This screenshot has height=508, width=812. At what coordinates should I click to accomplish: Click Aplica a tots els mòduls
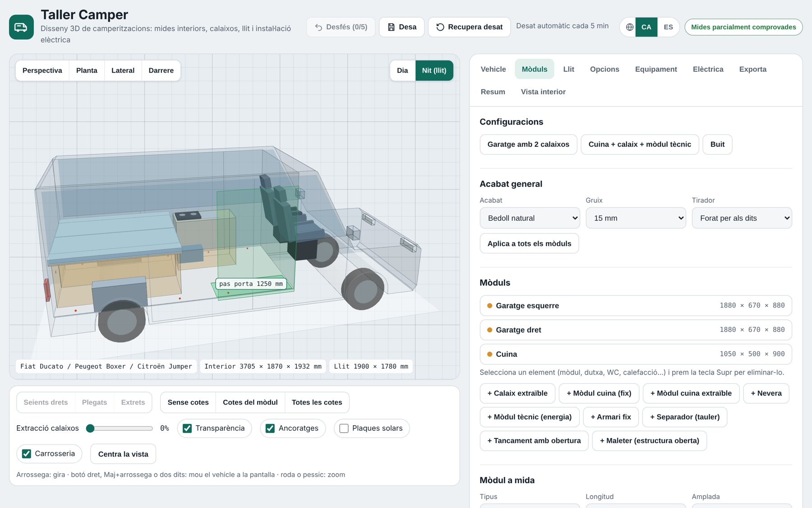click(529, 243)
